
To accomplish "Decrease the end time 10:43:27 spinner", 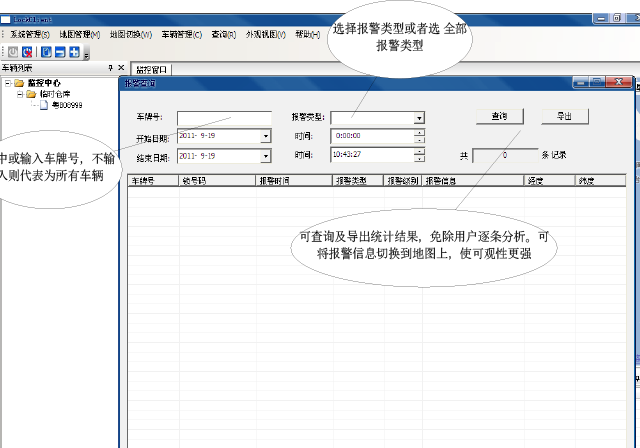I will click(x=419, y=158).
